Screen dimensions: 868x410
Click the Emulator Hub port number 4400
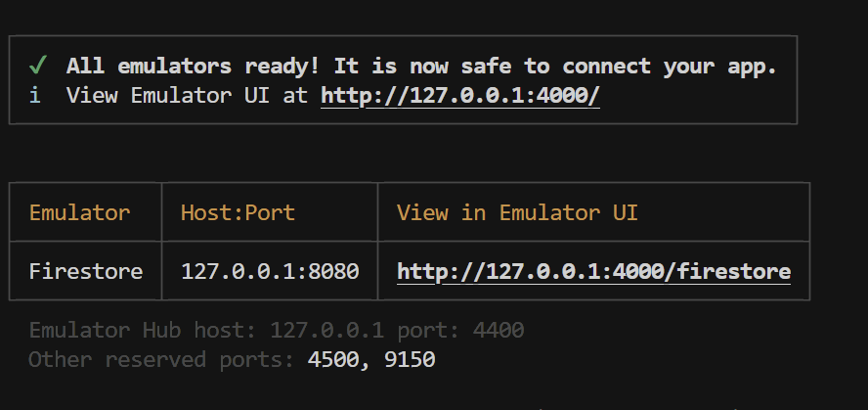point(499,331)
